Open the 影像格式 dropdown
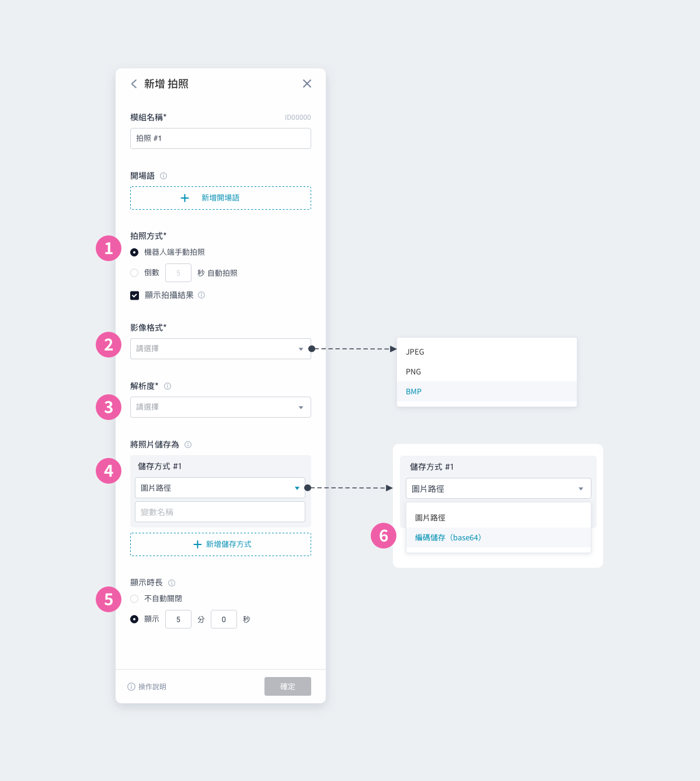This screenshot has height=781, width=700. click(x=221, y=349)
